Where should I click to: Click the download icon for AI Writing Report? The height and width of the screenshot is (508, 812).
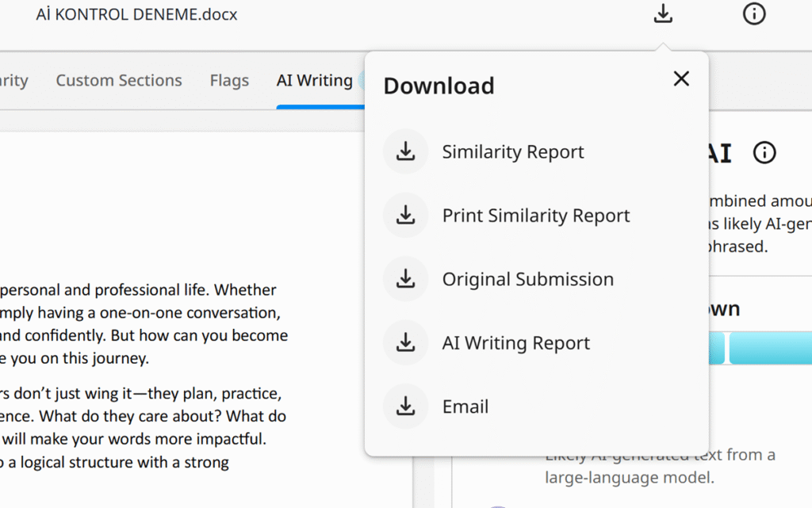[406, 342]
